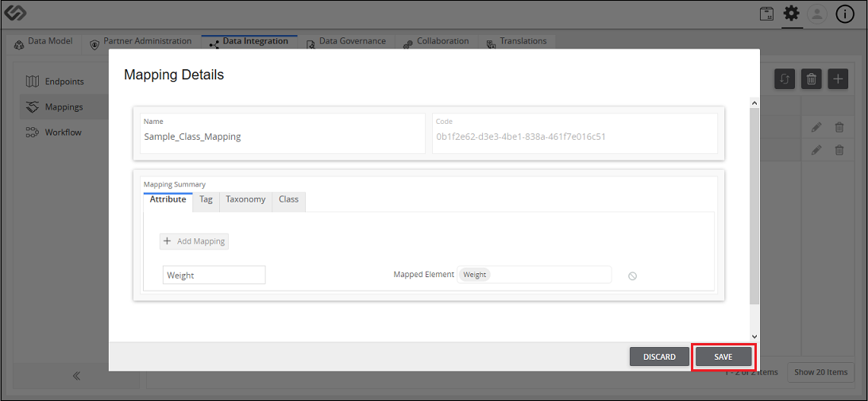Click the first row's pencil edit icon
Screen dimensions: 868x401
point(816,127)
